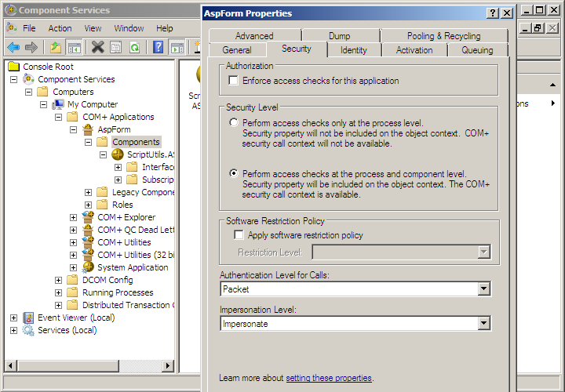The width and height of the screenshot is (565, 392).
Task: Expand the Event Viewer (Local) node
Action: coord(13,318)
